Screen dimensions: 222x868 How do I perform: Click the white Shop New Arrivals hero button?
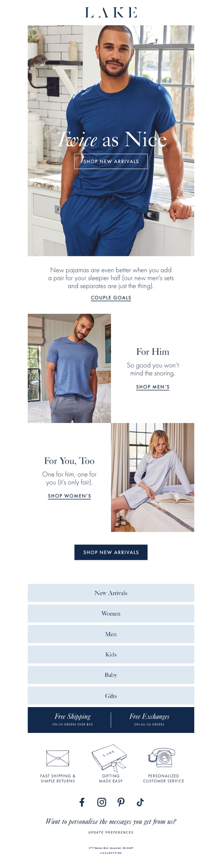point(111,161)
